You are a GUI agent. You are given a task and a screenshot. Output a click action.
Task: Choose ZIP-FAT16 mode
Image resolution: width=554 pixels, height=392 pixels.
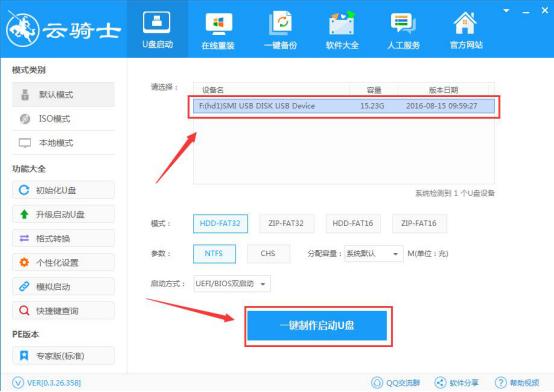419,223
